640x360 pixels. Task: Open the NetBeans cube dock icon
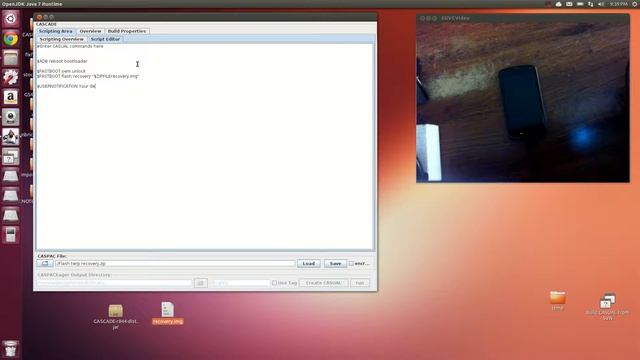click(x=11, y=137)
